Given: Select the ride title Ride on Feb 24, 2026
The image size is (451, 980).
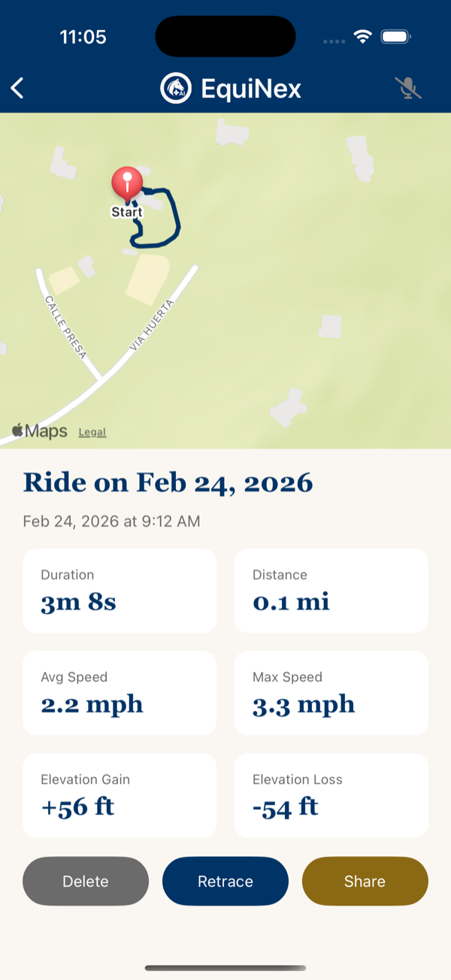Looking at the screenshot, I should coord(168,482).
